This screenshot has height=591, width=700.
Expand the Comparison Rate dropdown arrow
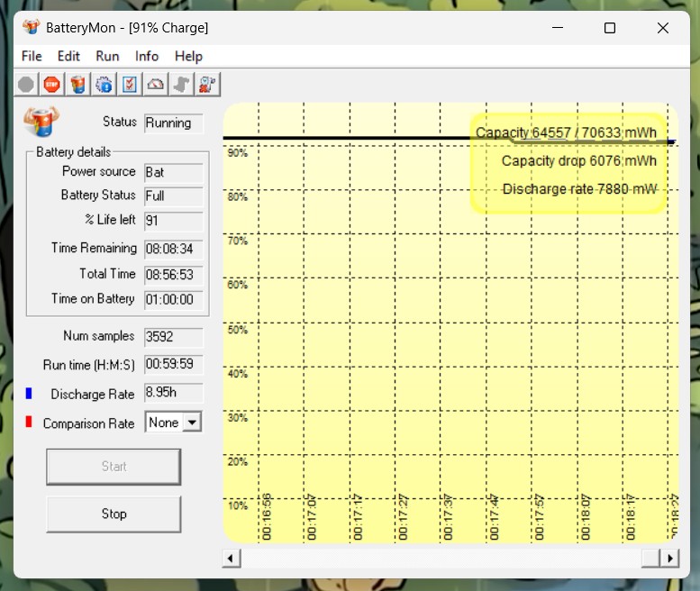pyautogui.click(x=192, y=423)
